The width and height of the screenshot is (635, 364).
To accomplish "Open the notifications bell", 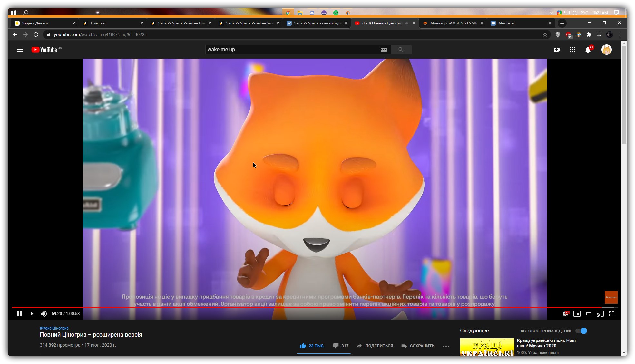I will [x=588, y=50].
